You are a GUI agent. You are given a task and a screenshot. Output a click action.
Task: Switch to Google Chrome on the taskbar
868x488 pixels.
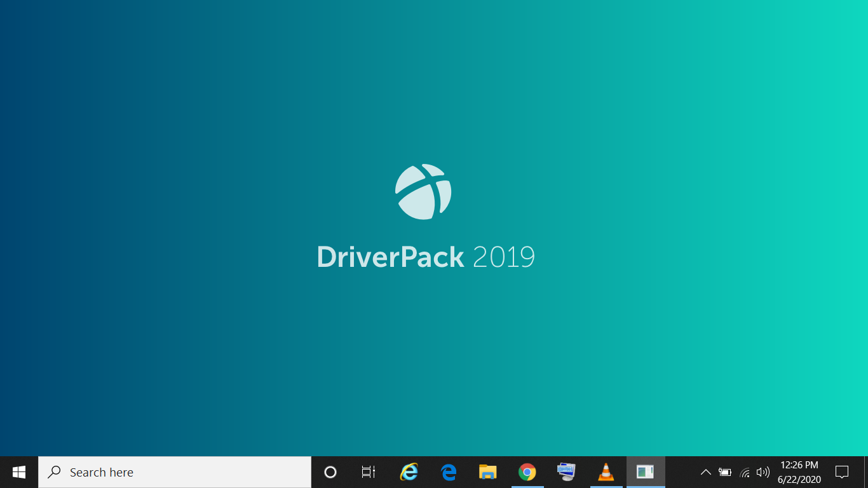[527, 472]
